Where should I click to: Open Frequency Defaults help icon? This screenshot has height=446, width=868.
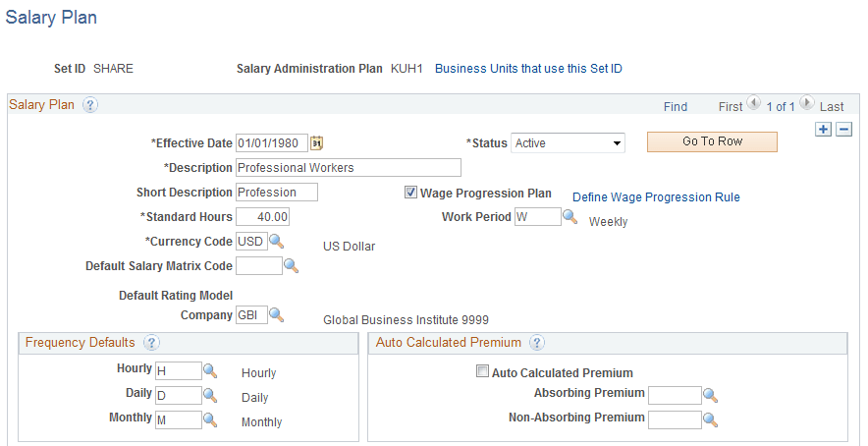click(x=151, y=343)
